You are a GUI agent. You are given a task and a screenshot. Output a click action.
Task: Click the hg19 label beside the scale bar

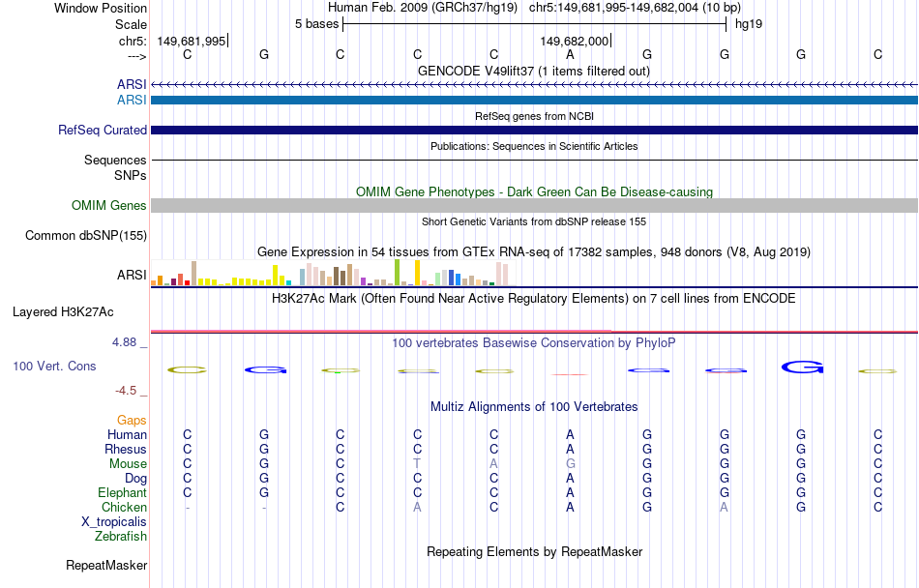click(749, 24)
